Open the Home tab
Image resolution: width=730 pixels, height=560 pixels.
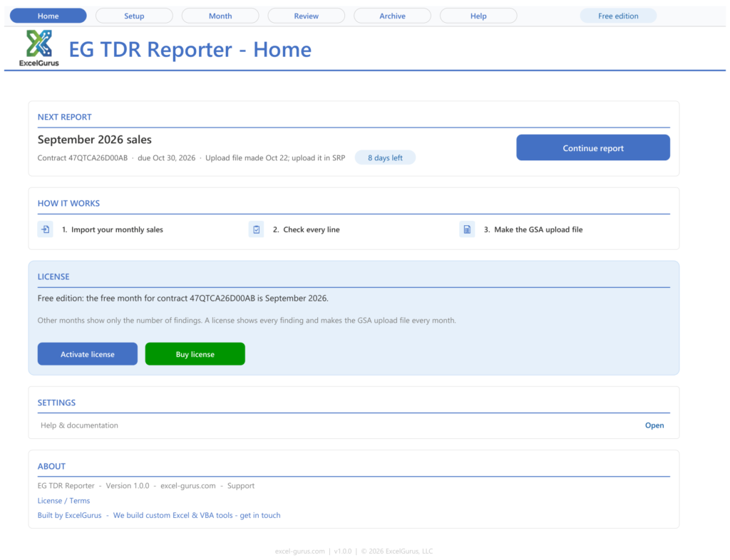point(48,16)
